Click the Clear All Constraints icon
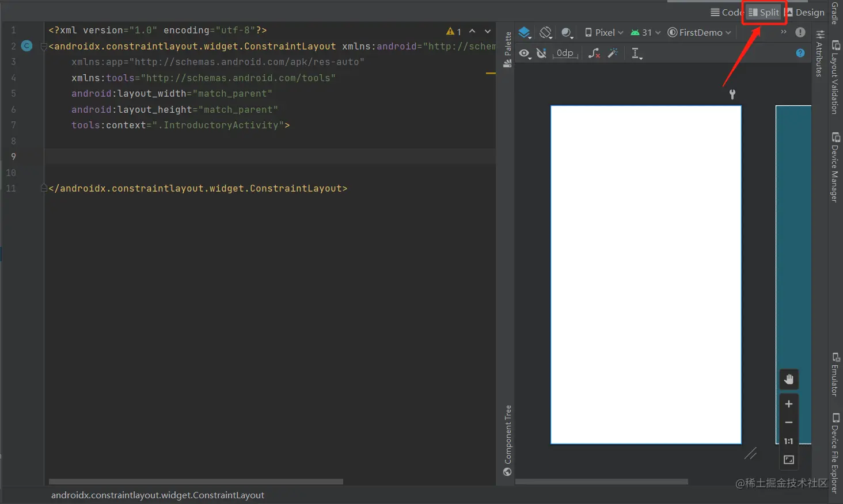The height and width of the screenshot is (504, 843). [594, 54]
